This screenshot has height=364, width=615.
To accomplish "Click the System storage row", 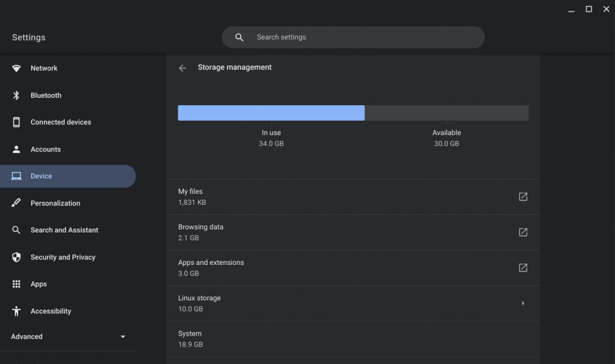I will 353,339.
